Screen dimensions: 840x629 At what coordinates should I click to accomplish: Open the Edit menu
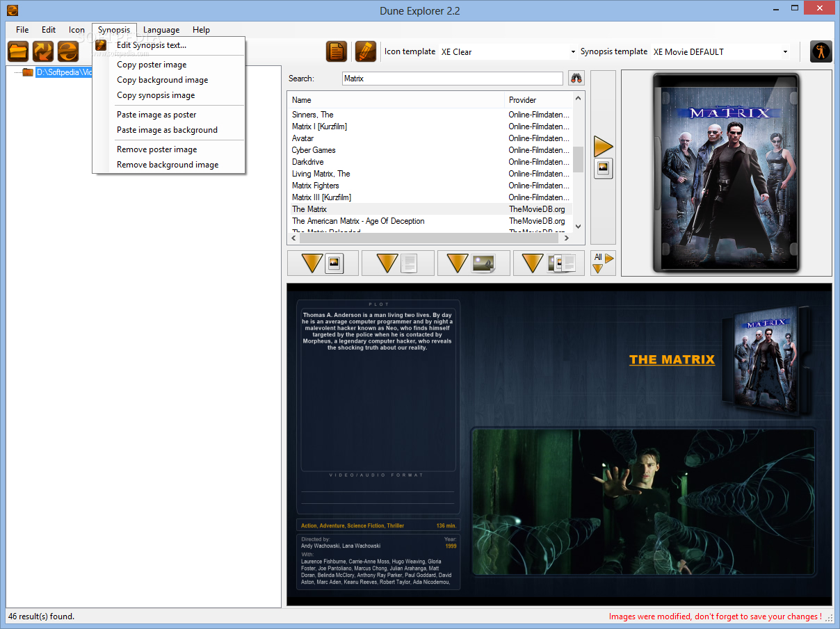[49, 30]
